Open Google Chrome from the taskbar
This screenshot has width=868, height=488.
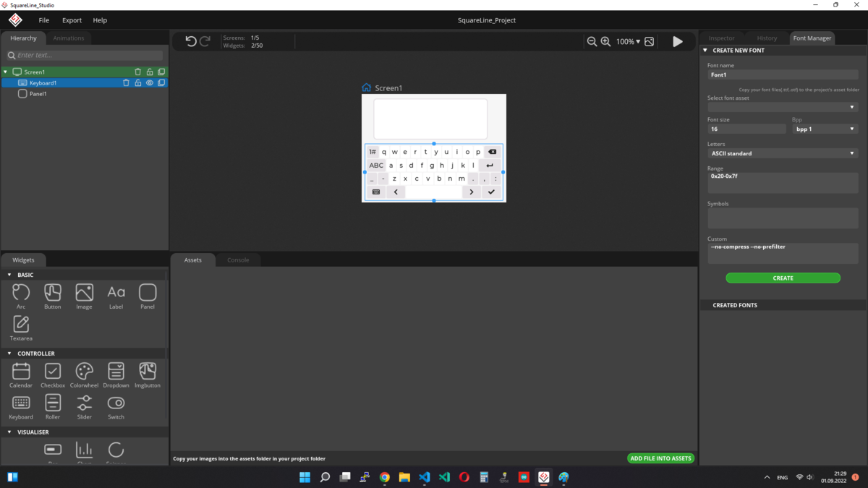pyautogui.click(x=385, y=477)
